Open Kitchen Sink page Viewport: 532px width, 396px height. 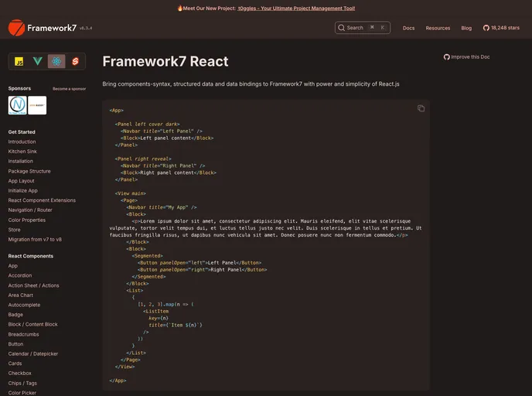[x=22, y=152]
